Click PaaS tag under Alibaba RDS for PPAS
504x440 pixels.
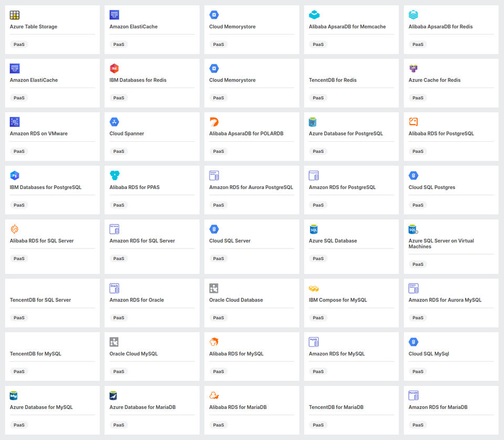tap(119, 205)
